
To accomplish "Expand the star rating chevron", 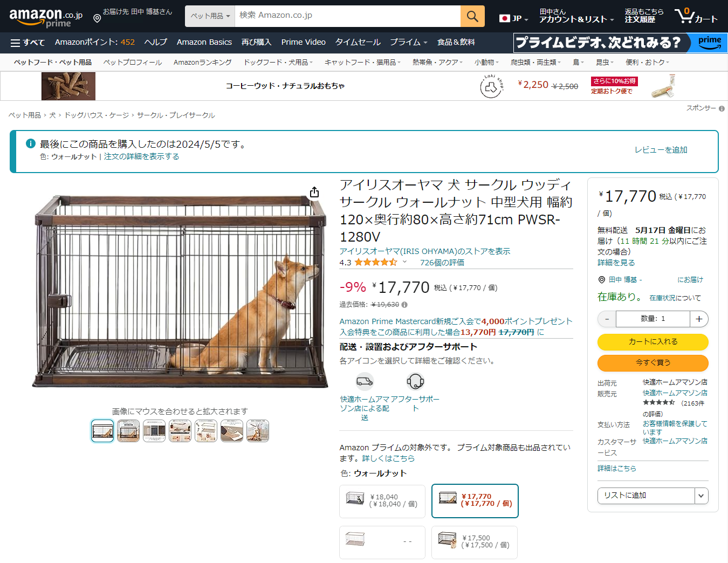I will [x=404, y=262].
